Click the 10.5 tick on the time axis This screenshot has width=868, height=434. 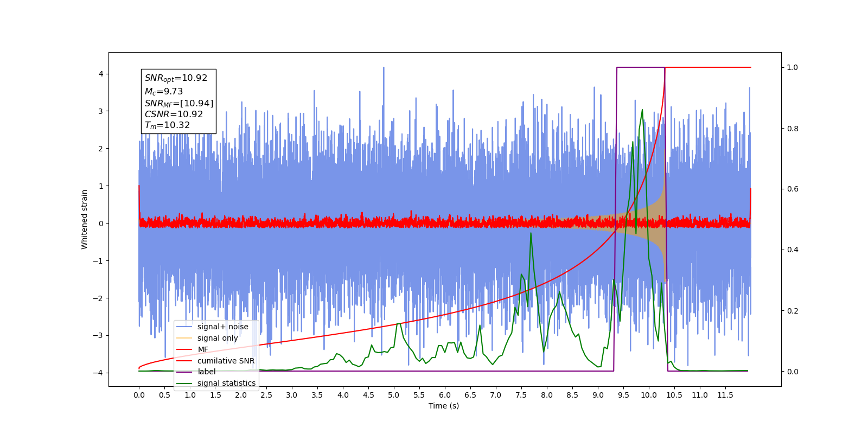(x=674, y=395)
